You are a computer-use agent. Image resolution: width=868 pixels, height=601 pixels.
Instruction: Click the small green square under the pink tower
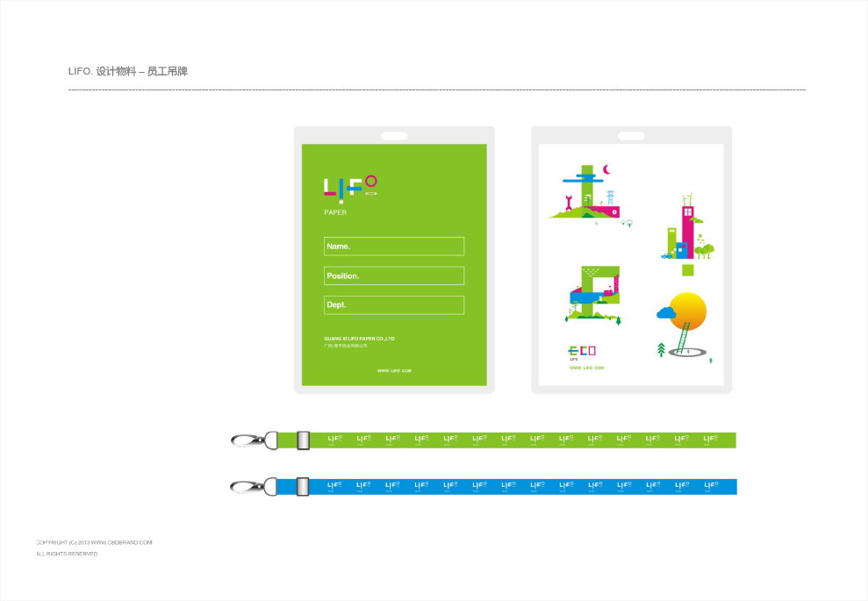(x=687, y=269)
